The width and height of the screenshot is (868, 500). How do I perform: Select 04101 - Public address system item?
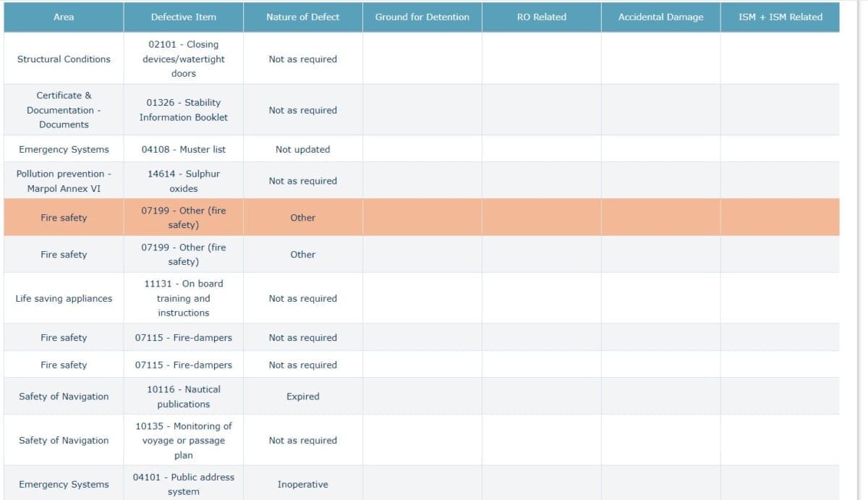click(x=183, y=484)
